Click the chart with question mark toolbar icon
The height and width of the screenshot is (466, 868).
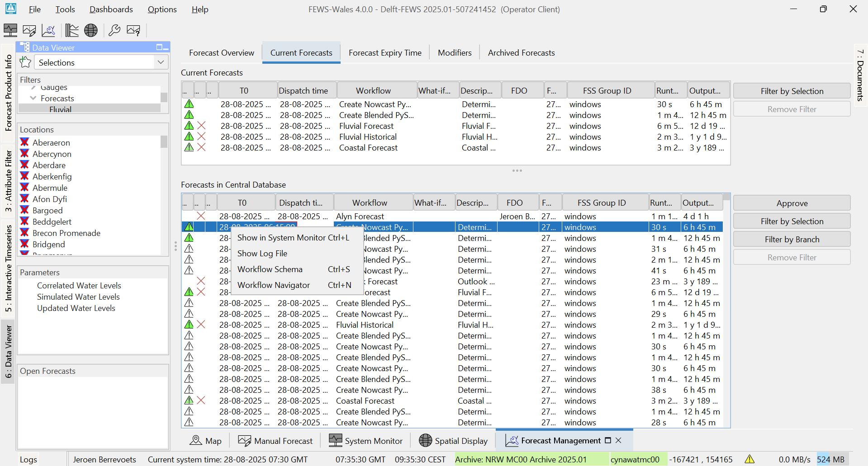pyautogui.click(x=133, y=30)
